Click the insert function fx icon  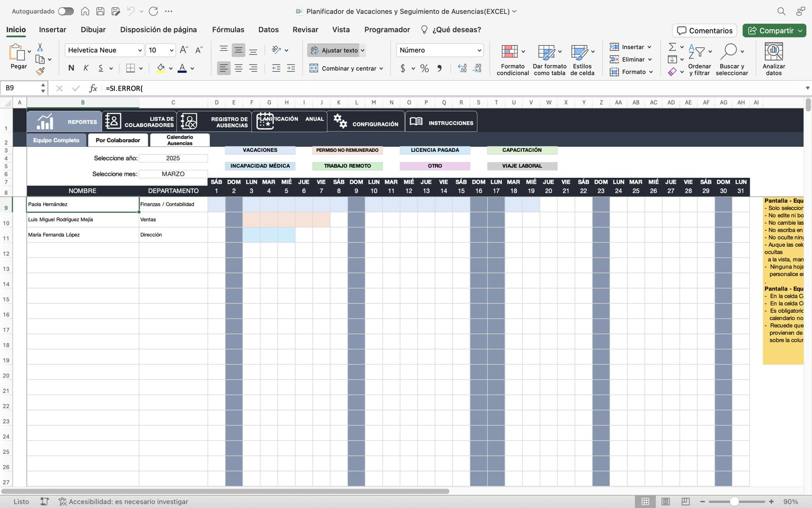pos(93,88)
